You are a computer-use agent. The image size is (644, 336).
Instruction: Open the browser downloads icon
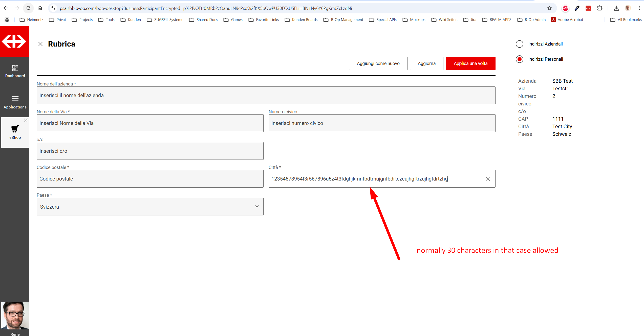616,8
